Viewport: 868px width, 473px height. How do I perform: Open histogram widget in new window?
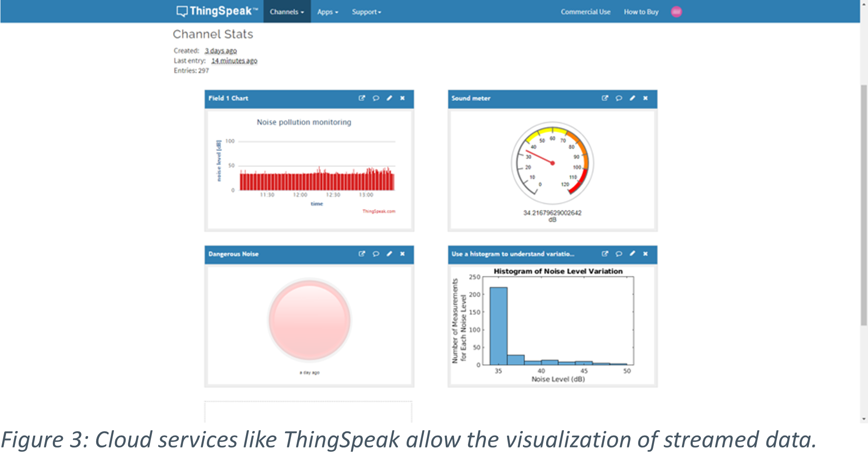tap(605, 254)
